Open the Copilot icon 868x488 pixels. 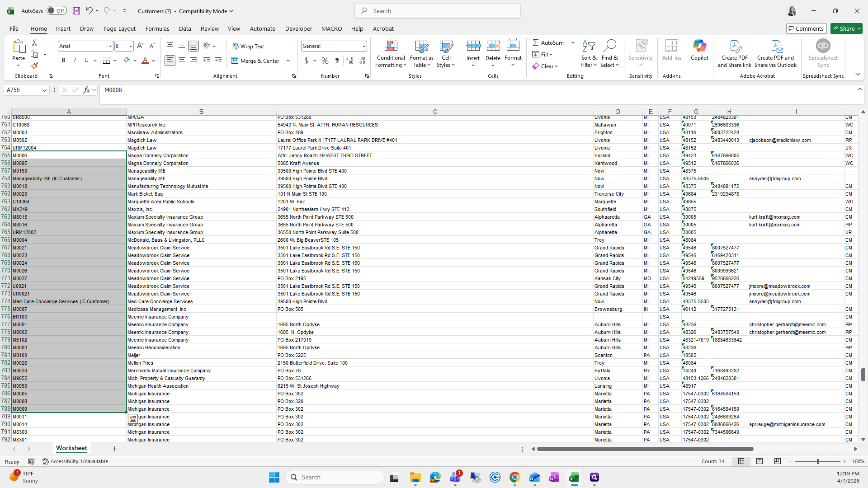[x=699, y=50]
